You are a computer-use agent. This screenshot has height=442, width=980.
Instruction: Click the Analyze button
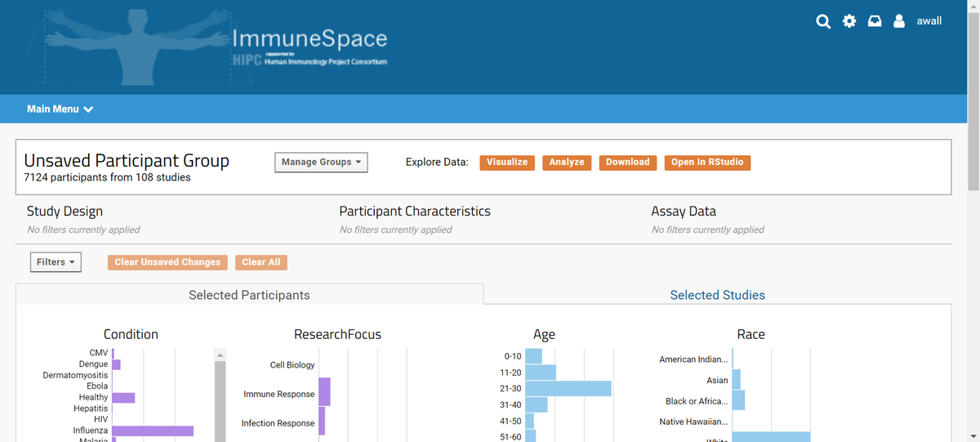pyautogui.click(x=567, y=163)
